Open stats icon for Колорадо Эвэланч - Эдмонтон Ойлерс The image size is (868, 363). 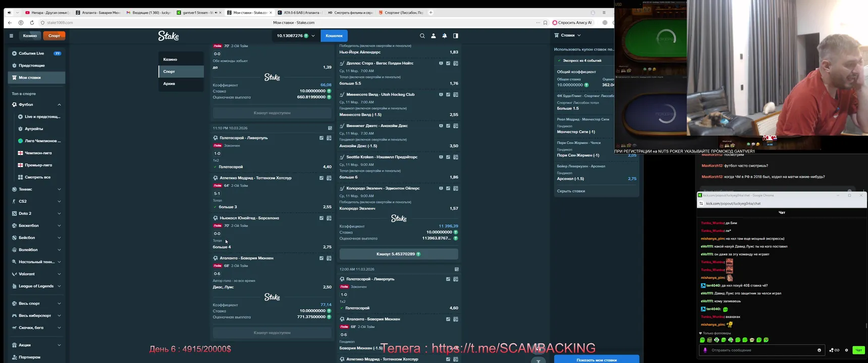pos(448,189)
